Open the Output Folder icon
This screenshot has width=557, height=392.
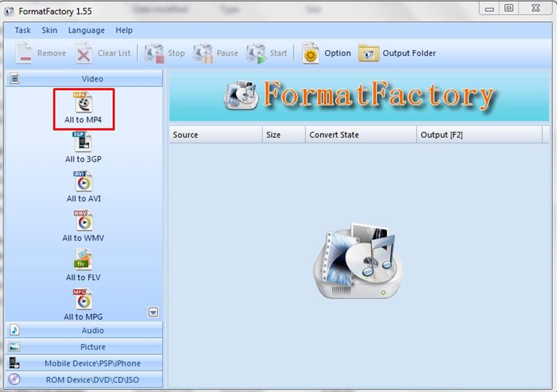[x=369, y=53]
